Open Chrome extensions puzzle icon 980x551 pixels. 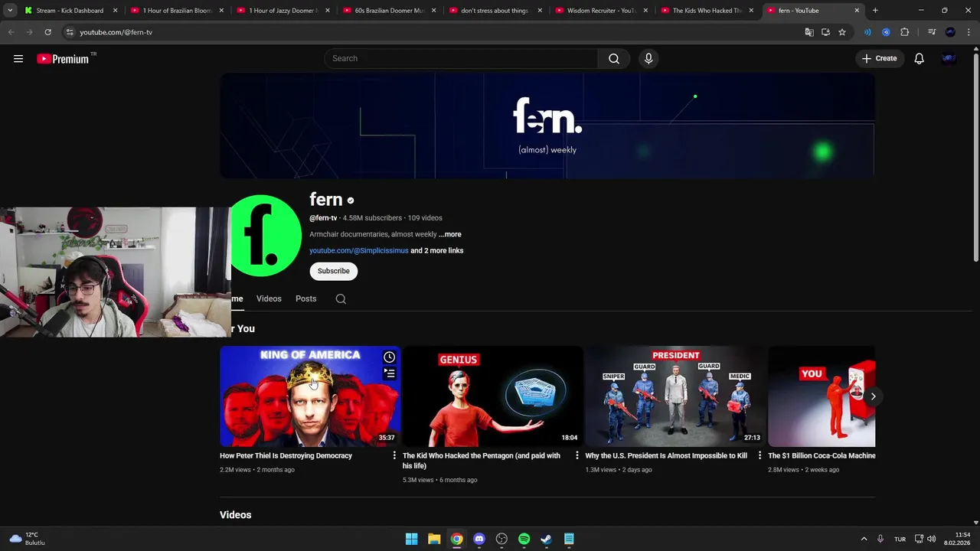pyautogui.click(x=905, y=32)
